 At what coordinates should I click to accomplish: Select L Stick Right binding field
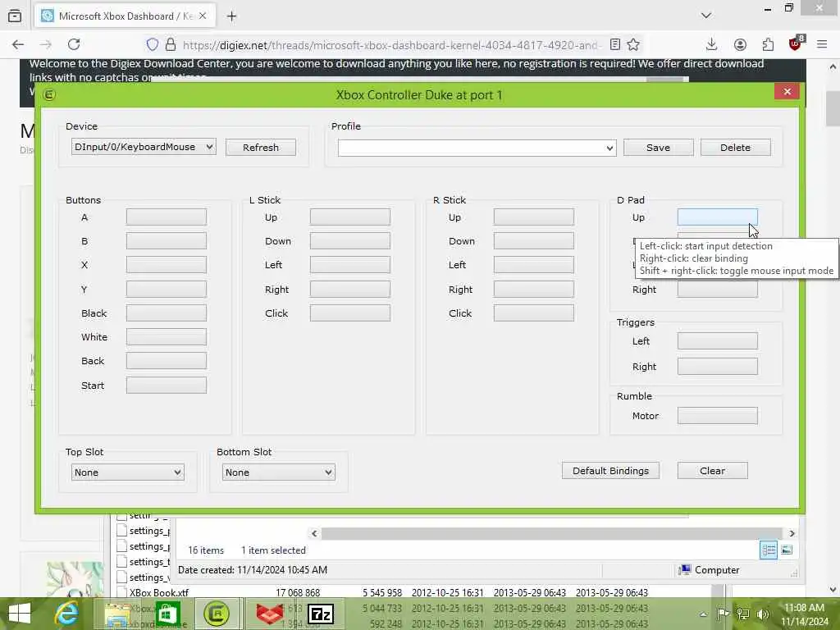tap(349, 290)
